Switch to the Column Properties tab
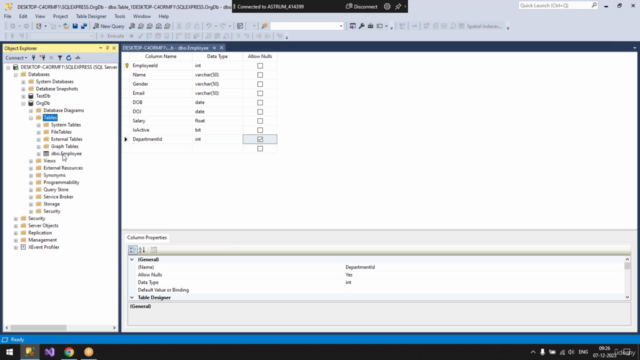The height and width of the screenshot is (360, 640). click(x=147, y=238)
